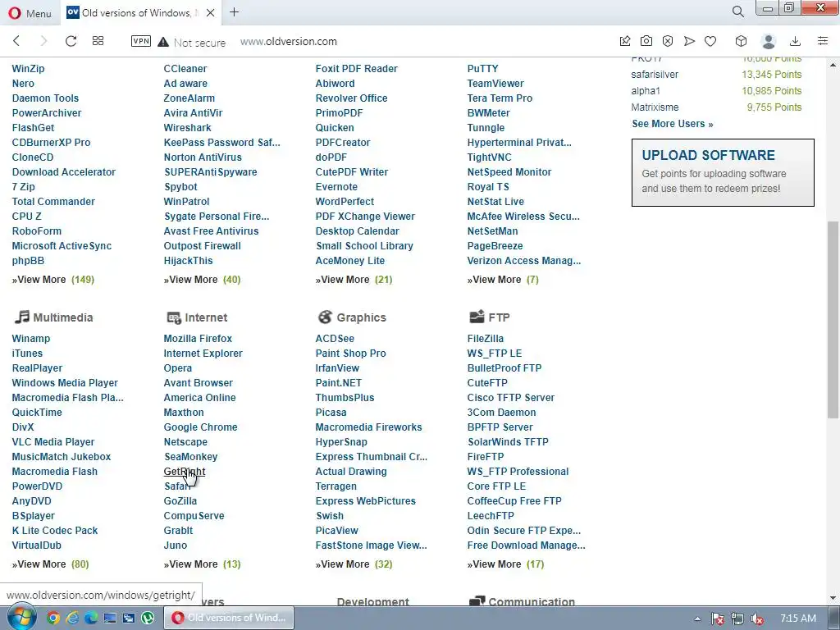
Task: Expand View More (149) list
Action: tap(53, 280)
